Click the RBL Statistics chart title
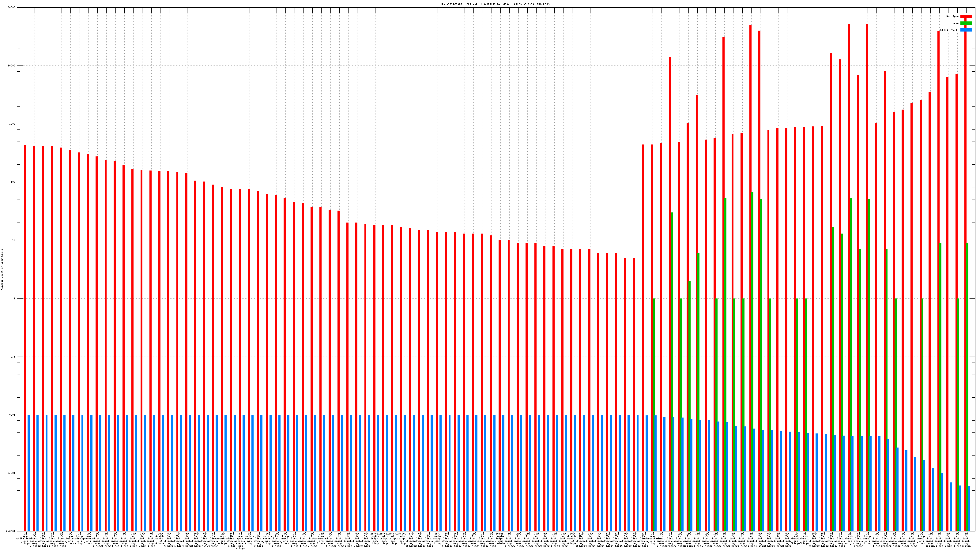The width and height of the screenshot is (980, 551). 495,3
